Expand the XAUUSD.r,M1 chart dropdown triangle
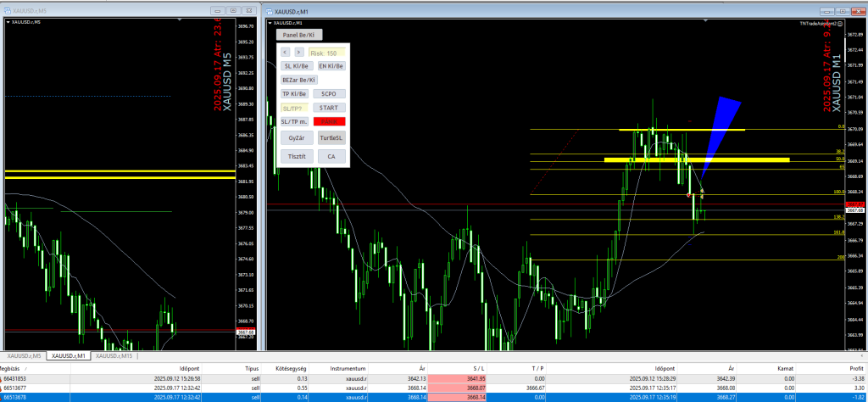The image size is (868, 402). pyautogui.click(x=272, y=23)
